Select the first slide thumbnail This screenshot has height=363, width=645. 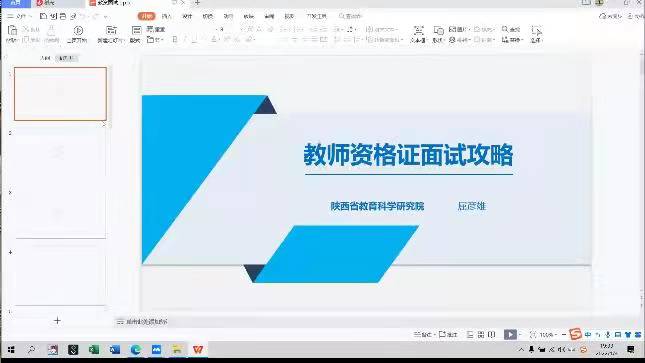tap(60, 94)
